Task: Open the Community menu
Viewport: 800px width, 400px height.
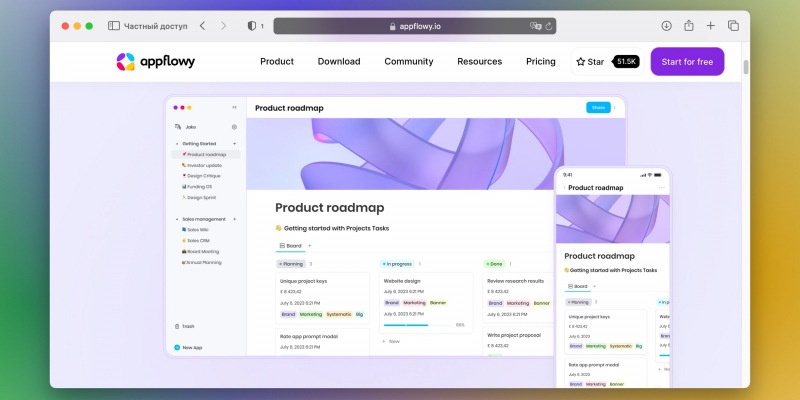Action: pos(409,62)
